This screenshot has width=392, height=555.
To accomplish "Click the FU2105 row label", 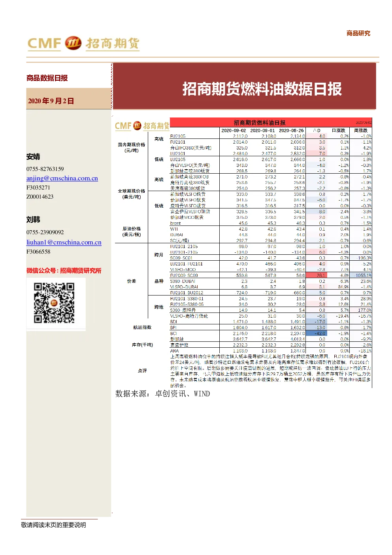I will point(178,136).
